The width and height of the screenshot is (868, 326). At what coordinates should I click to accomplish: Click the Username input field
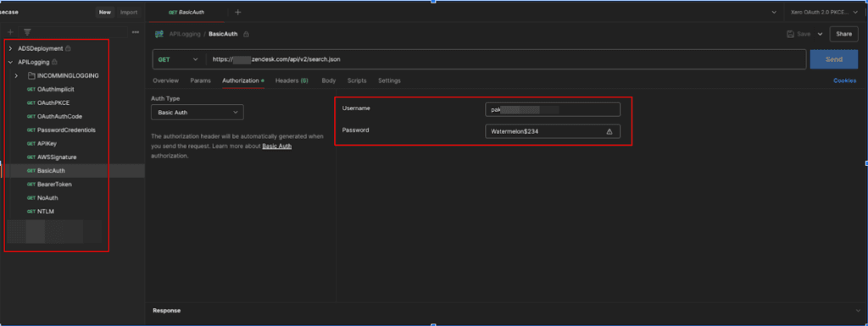(553, 109)
